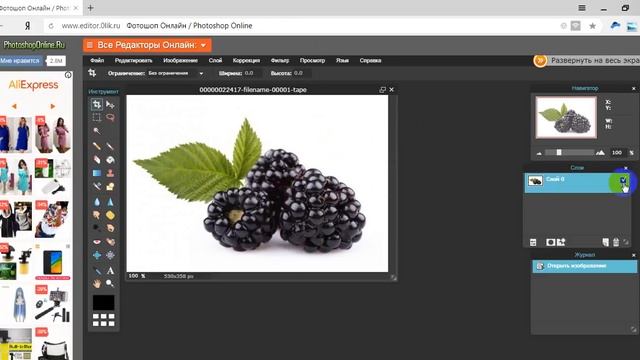Screen dimensions: 640x360
Task: Toggle visibility checkbox of Слой 0
Action: 623,180
